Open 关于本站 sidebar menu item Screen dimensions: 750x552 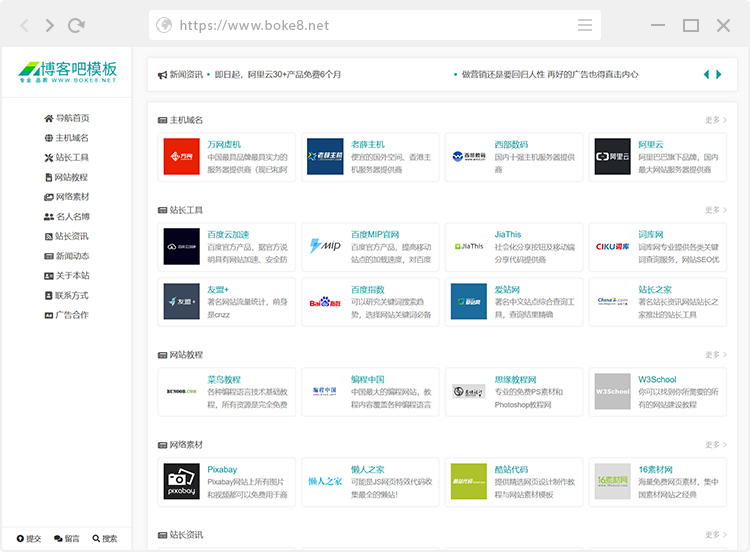(x=66, y=276)
